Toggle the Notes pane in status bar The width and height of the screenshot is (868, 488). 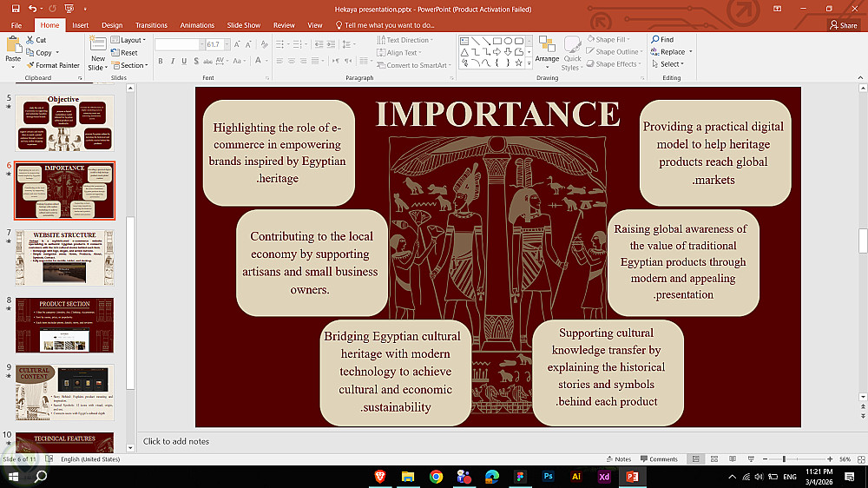[618, 458]
